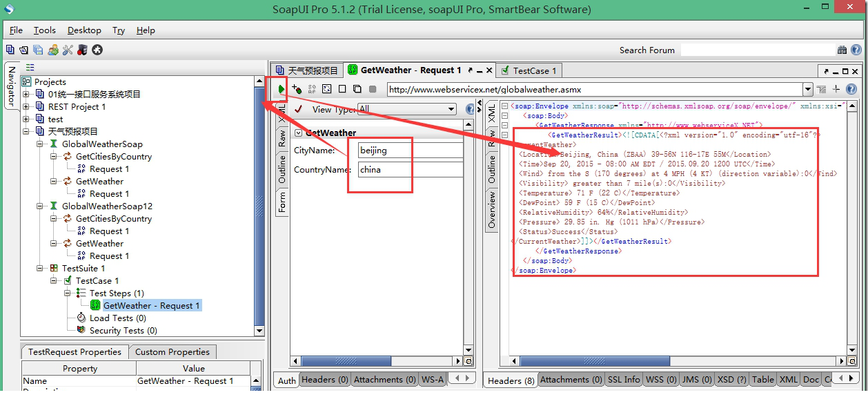Expand the 01统一接口服务系统项目 project

click(26, 95)
